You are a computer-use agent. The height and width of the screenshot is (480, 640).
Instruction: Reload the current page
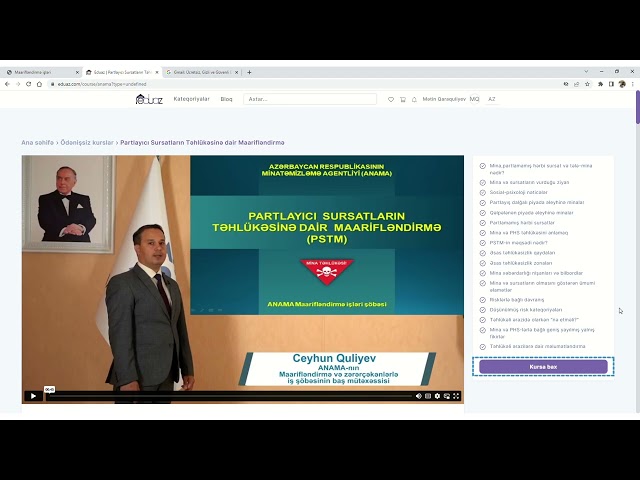[29, 84]
